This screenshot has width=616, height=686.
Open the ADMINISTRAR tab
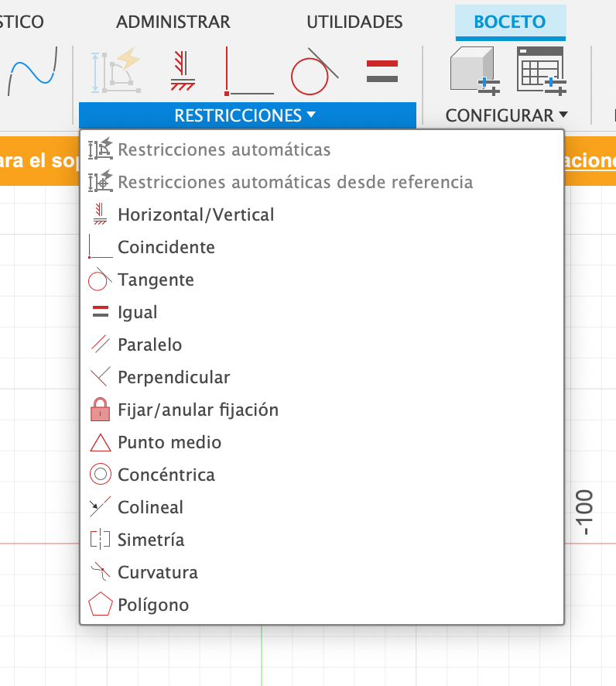[173, 22]
